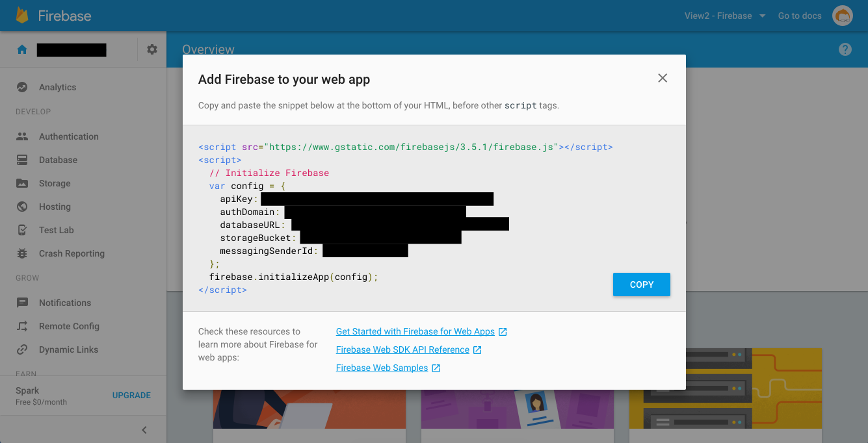Viewport: 868px width, 443px height.
Task: Click external link icon beside Web Samples
Action: tap(436, 368)
